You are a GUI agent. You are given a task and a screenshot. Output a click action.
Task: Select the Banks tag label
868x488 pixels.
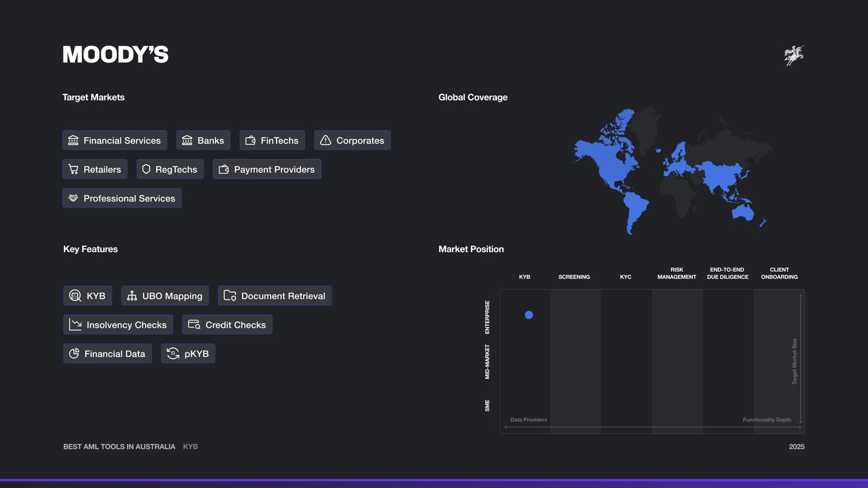pos(210,140)
